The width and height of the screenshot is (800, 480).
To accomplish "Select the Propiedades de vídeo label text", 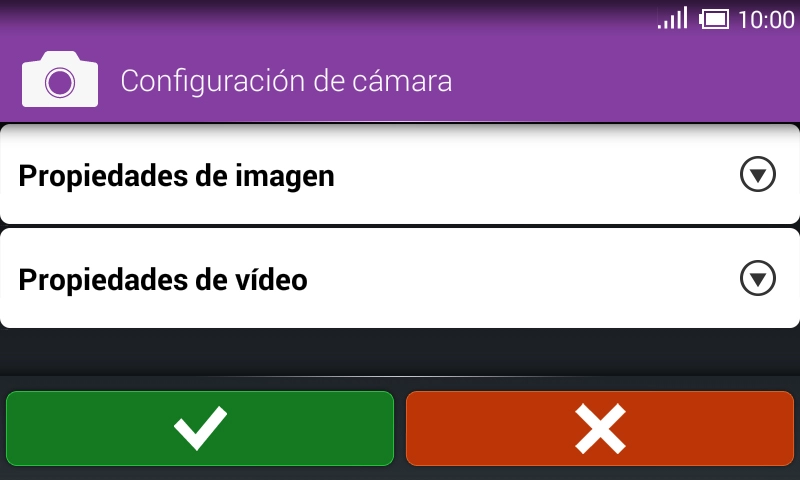I will tap(163, 280).
